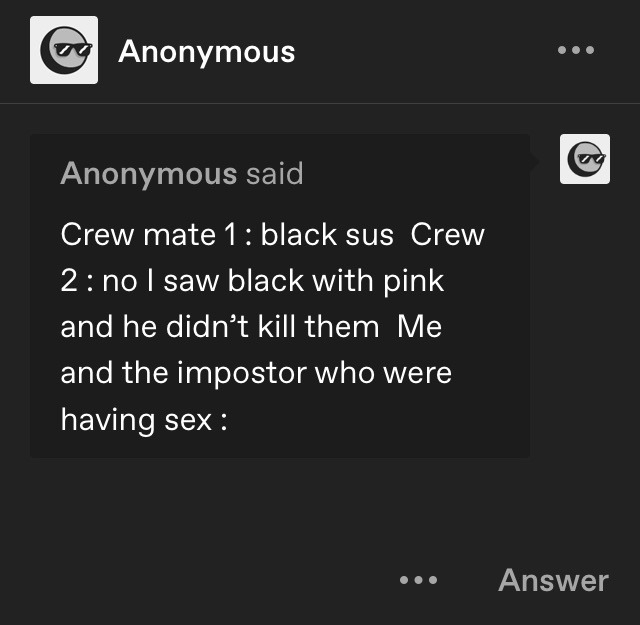Click the last line ending with a colon
The width and height of the screenshot is (640, 625).
pos(144,420)
